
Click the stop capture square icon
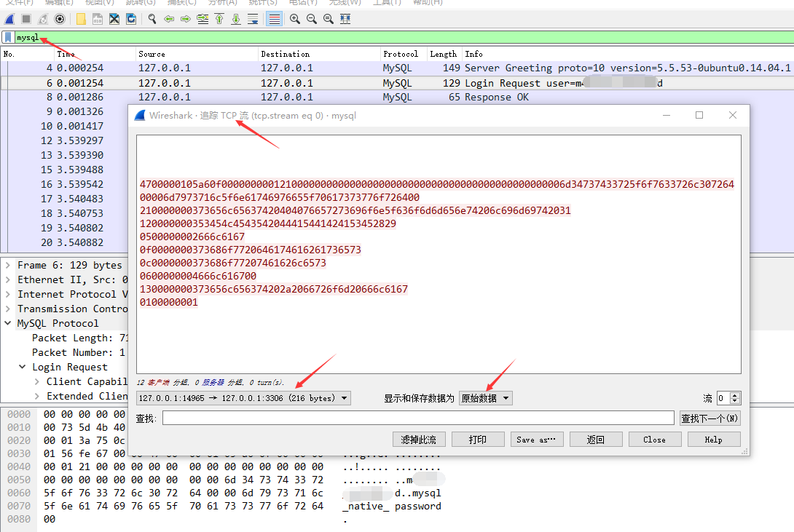click(26, 19)
